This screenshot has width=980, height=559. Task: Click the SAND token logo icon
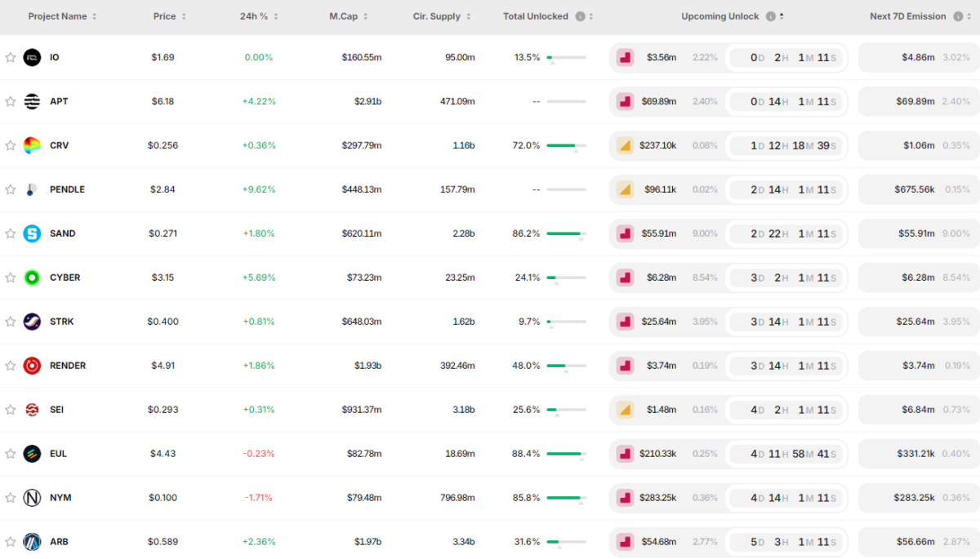[32, 234]
